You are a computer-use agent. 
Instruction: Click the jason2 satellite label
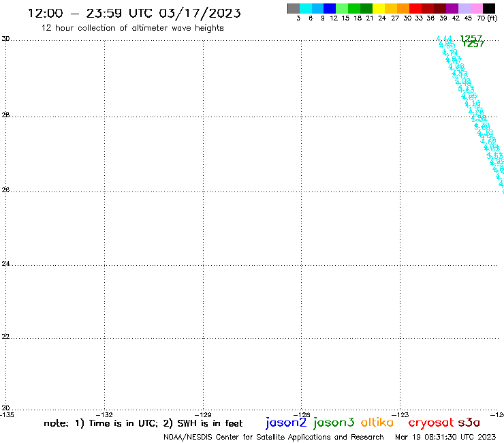286,423
